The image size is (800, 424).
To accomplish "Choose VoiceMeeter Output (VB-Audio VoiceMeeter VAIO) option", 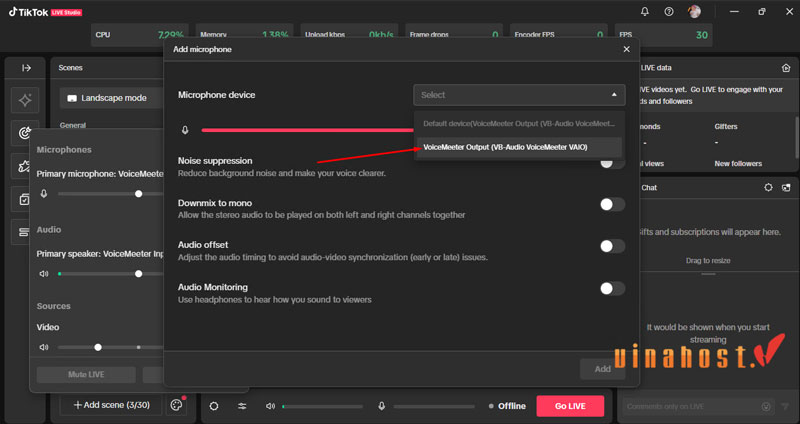I will (x=519, y=147).
